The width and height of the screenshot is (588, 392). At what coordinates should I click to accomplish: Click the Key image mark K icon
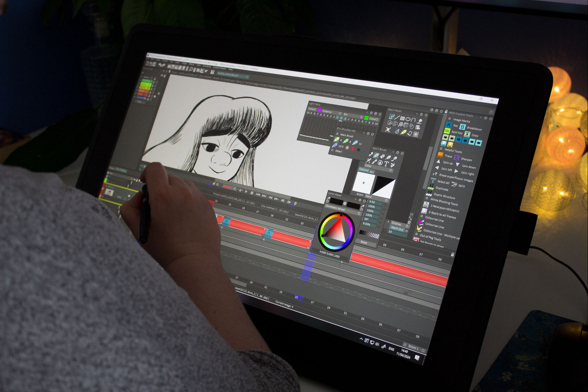click(449, 125)
